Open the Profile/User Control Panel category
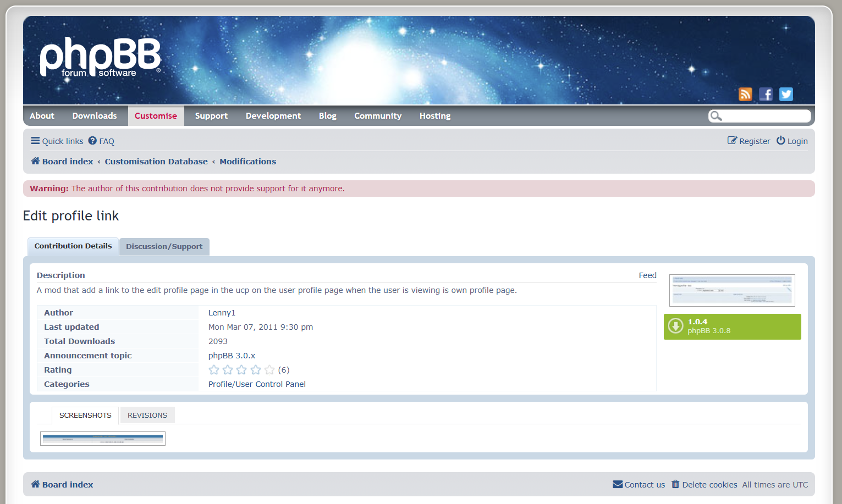This screenshot has height=504, width=842. [x=257, y=384]
